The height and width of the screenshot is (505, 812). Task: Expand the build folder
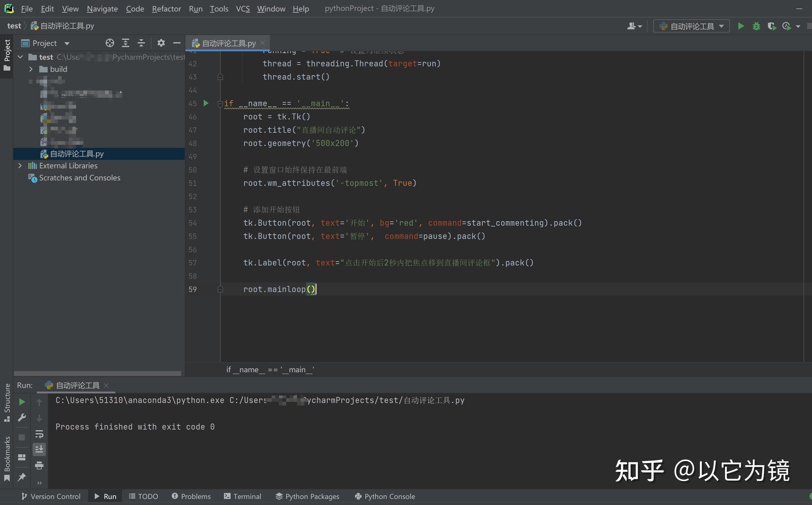pyautogui.click(x=31, y=69)
